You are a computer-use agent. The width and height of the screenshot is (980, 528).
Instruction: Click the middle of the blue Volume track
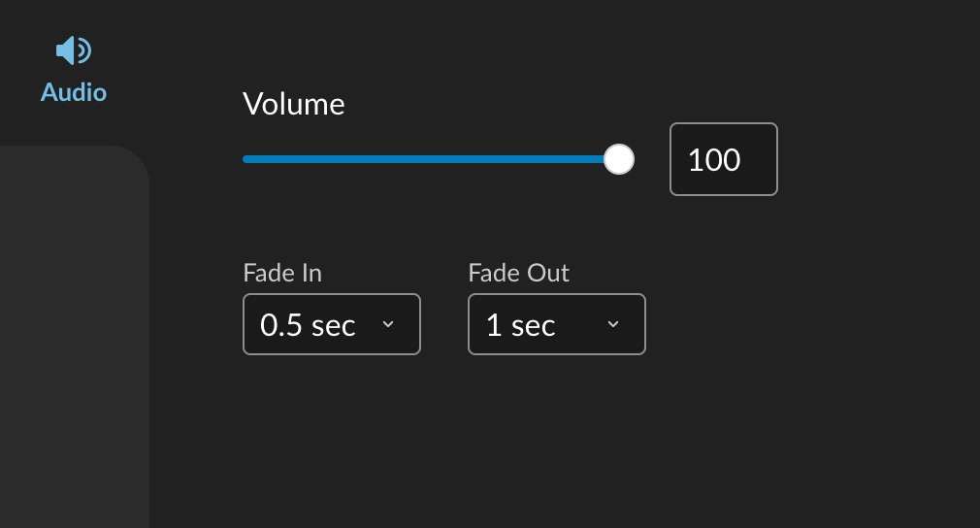(x=424, y=159)
